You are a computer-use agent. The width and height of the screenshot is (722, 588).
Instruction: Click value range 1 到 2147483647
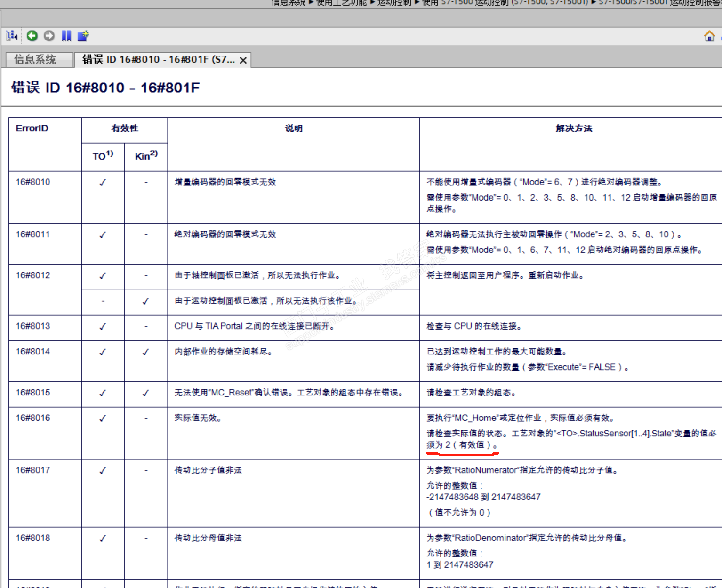coord(460,565)
